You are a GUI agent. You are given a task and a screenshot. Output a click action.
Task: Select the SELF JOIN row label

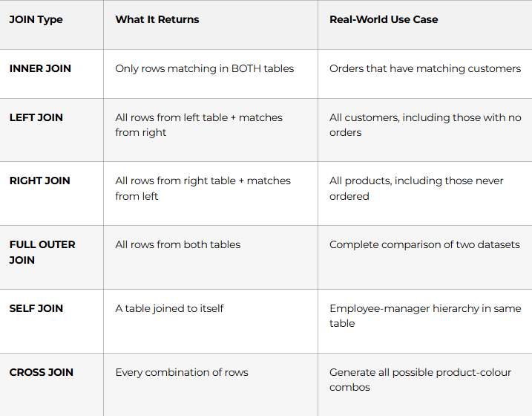point(36,308)
